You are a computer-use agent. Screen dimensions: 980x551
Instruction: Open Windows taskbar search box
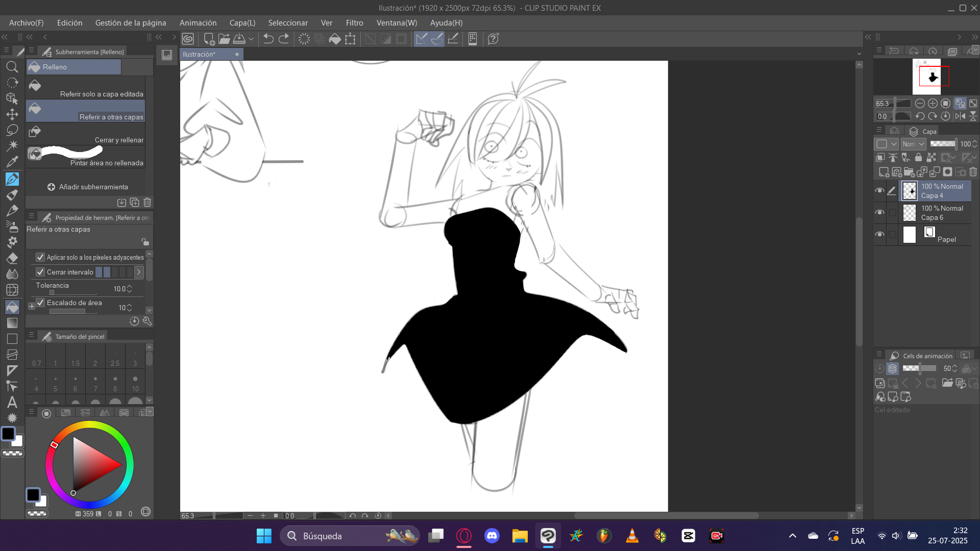pyautogui.click(x=350, y=536)
